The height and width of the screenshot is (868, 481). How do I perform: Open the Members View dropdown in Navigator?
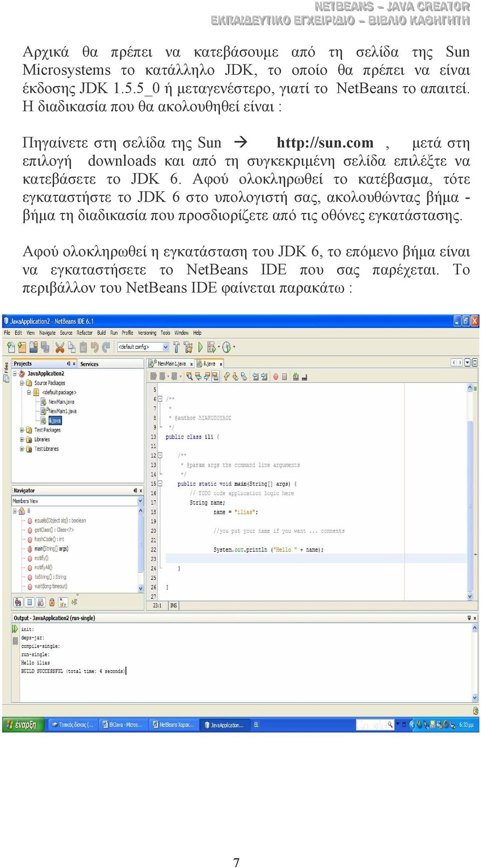(x=140, y=501)
